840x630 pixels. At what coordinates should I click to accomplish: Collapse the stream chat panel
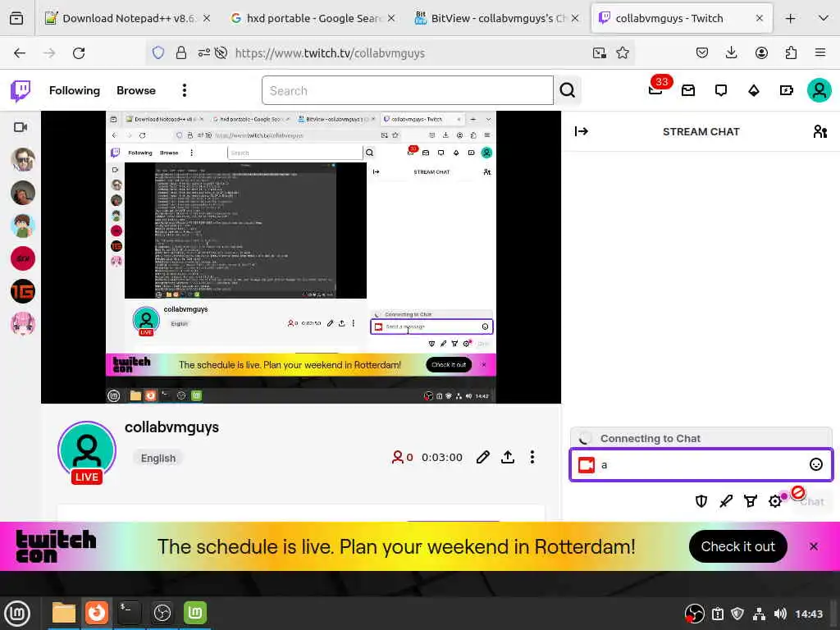click(x=582, y=131)
